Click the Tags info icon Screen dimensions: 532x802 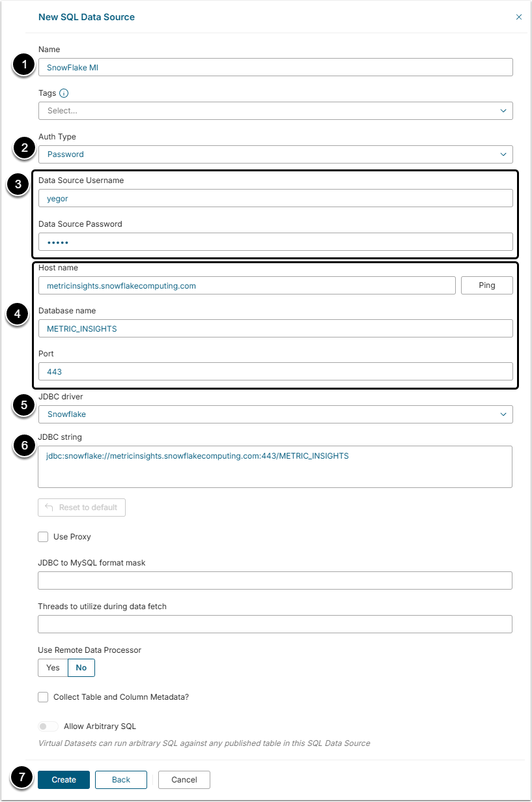pos(64,93)
